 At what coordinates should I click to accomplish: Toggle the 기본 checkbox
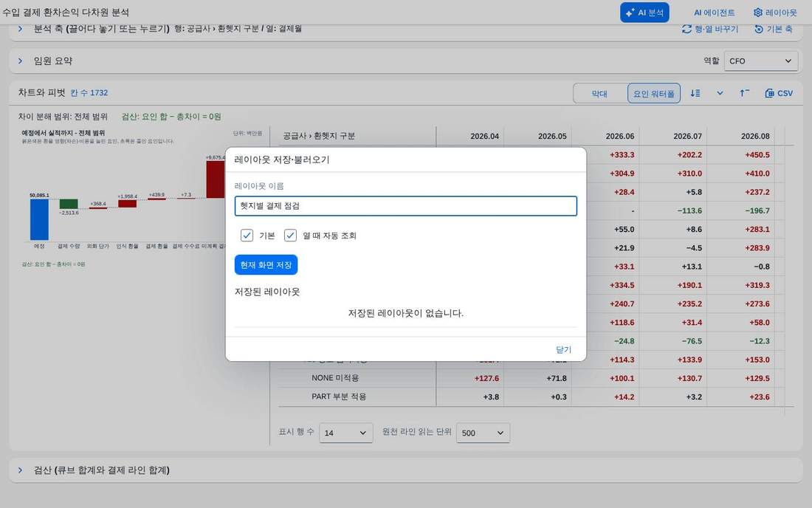pos(247,236)
